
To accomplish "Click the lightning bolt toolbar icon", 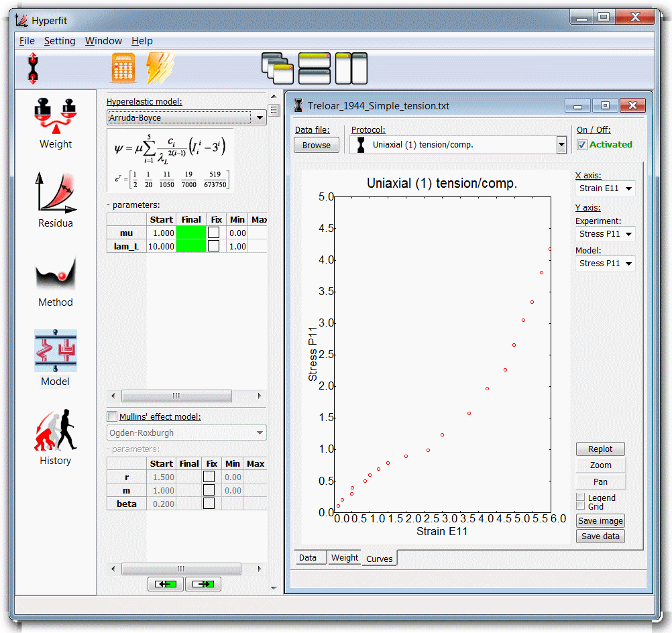I will (160, 68).
